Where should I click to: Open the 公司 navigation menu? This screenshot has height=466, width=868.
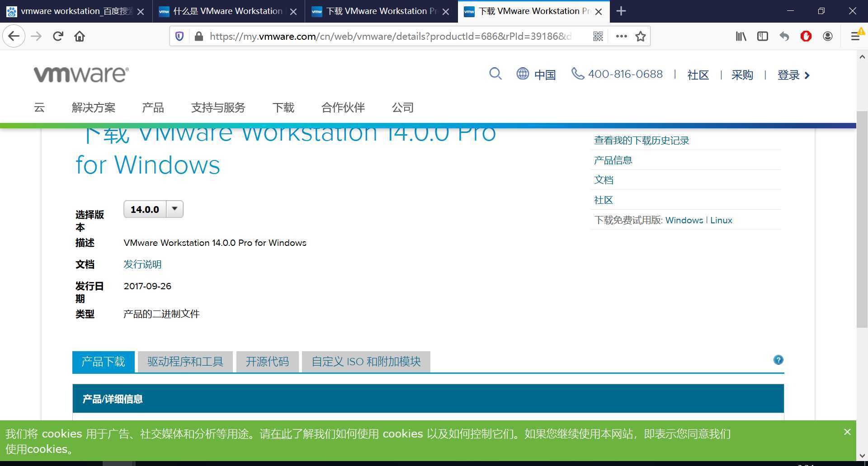click(403, 108)
